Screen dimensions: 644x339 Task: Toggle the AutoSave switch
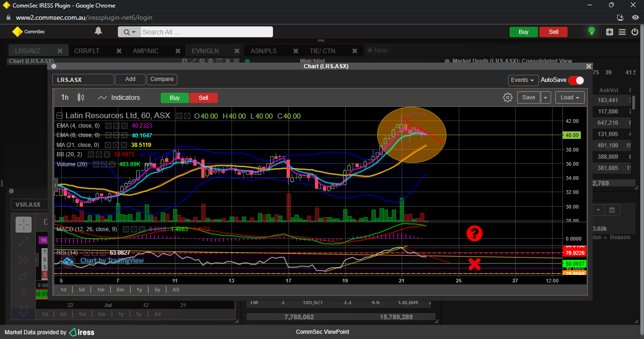(x=576, y=81)
